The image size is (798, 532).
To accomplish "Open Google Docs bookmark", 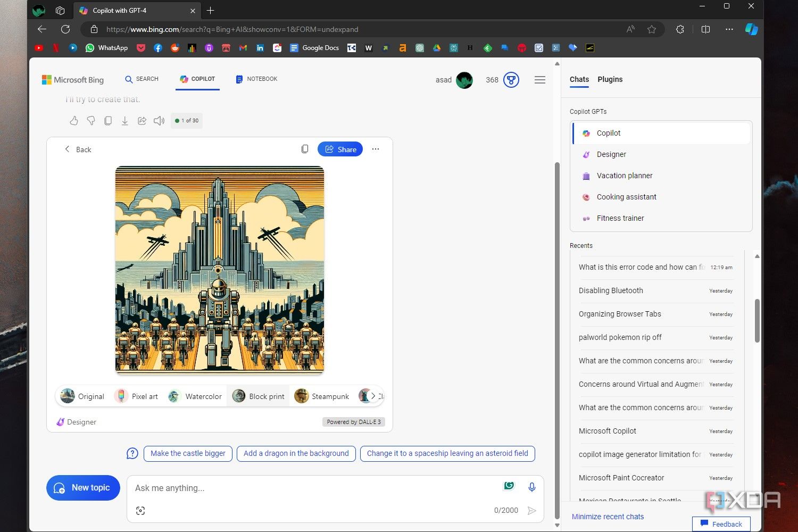I will click(314, 48).
